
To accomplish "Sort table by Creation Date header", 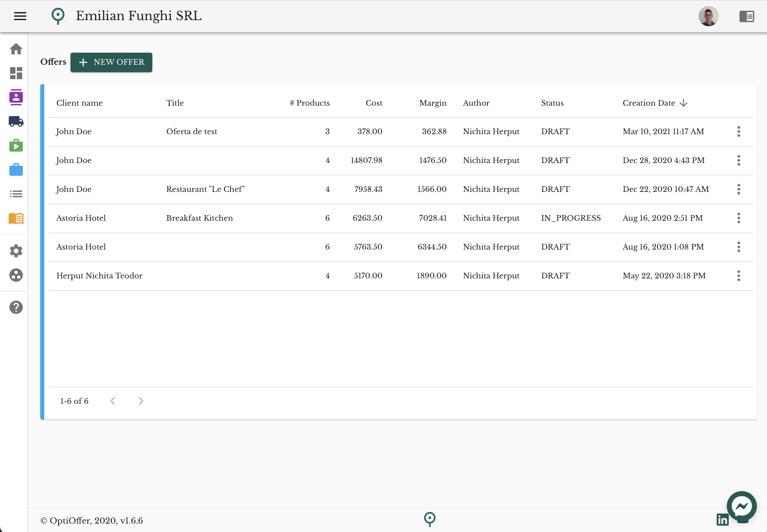I will 649,103.
